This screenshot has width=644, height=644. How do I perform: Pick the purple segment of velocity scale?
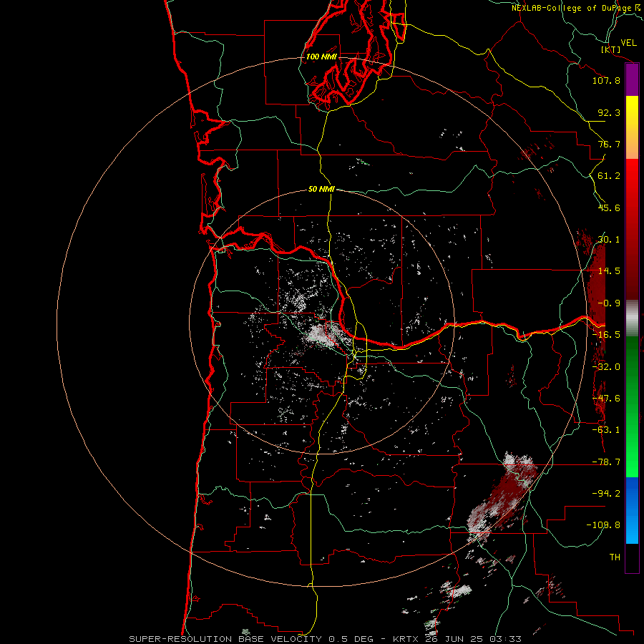tap(632, 80)
